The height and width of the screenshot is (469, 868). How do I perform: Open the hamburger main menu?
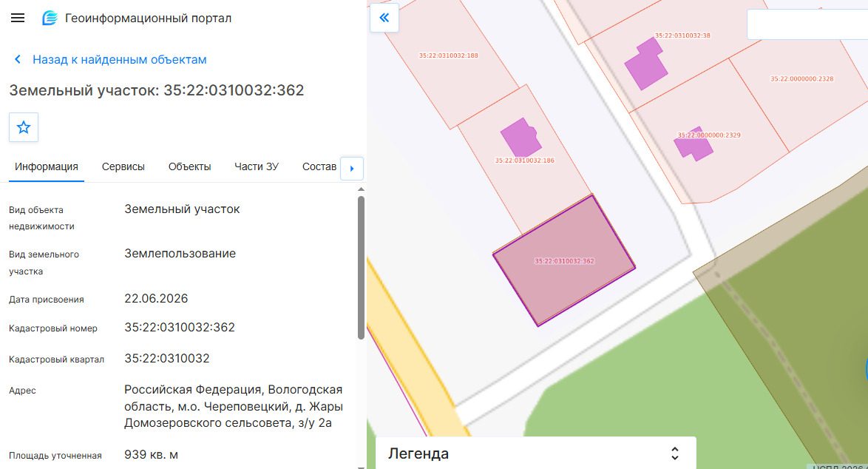click(18, 18)
